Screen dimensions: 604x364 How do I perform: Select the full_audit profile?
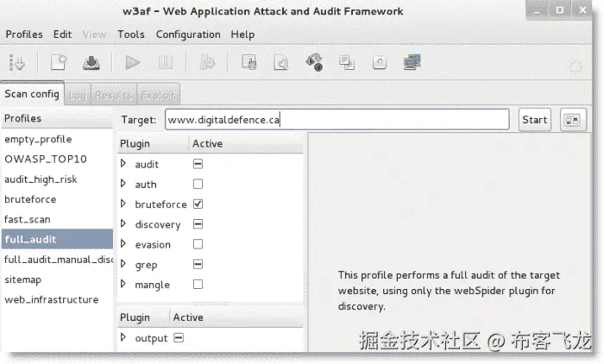coord(57,239)
